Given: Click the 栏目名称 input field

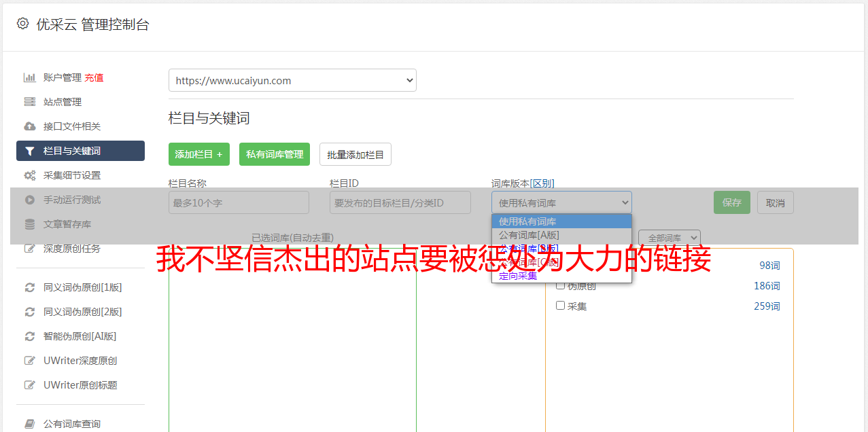Looking at the screenshot, I should (x=239, y=202).
